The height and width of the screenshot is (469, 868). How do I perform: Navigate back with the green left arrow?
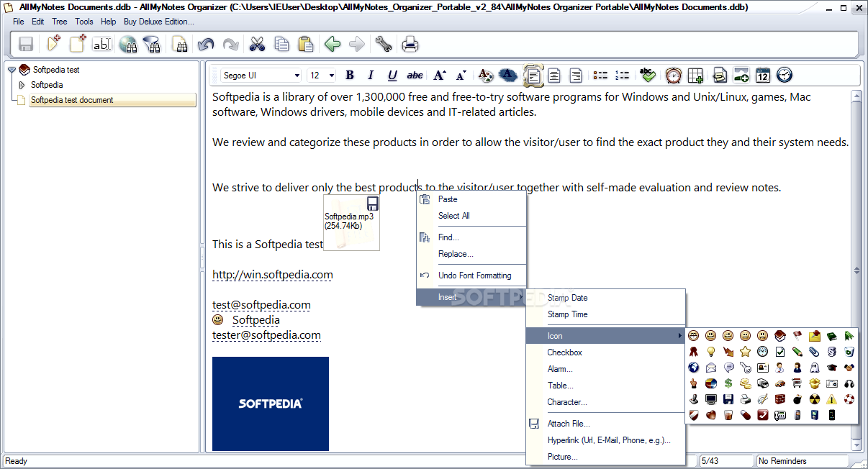(333, 45)
